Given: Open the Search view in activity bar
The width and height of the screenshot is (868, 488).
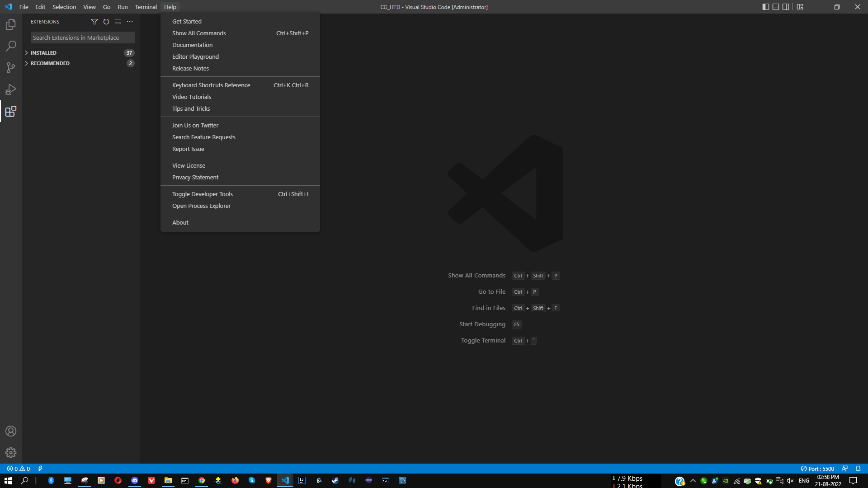Looking at the screenshot, I should point(11,46).
